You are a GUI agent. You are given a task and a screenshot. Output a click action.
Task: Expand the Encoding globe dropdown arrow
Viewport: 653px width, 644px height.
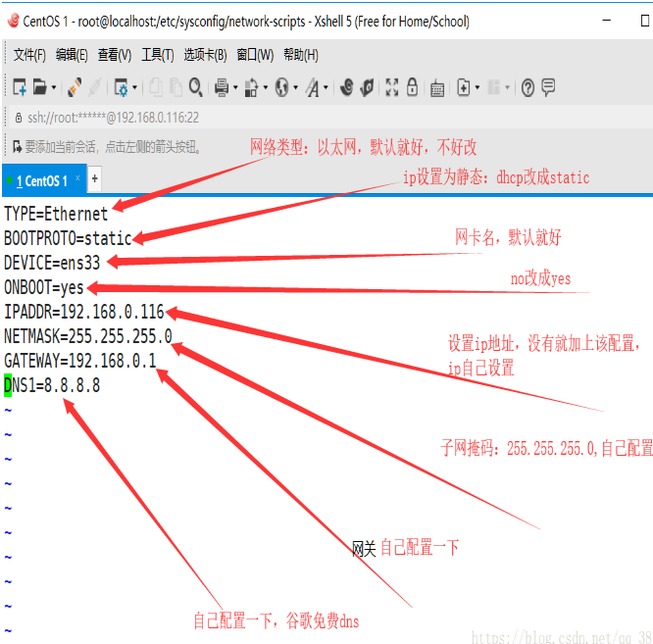296,88
